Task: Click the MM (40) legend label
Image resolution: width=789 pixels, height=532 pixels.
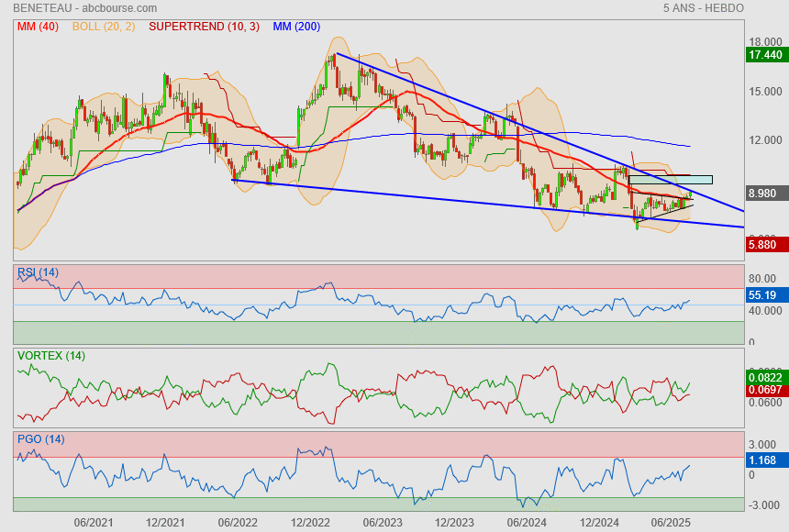Action: tap(38, 27)
